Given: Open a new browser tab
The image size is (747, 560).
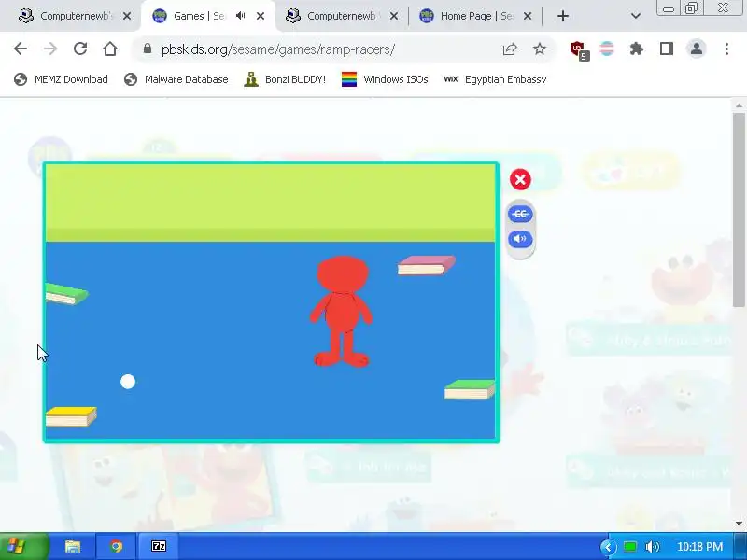Looking at the screenshot, I should coord(563,16).
